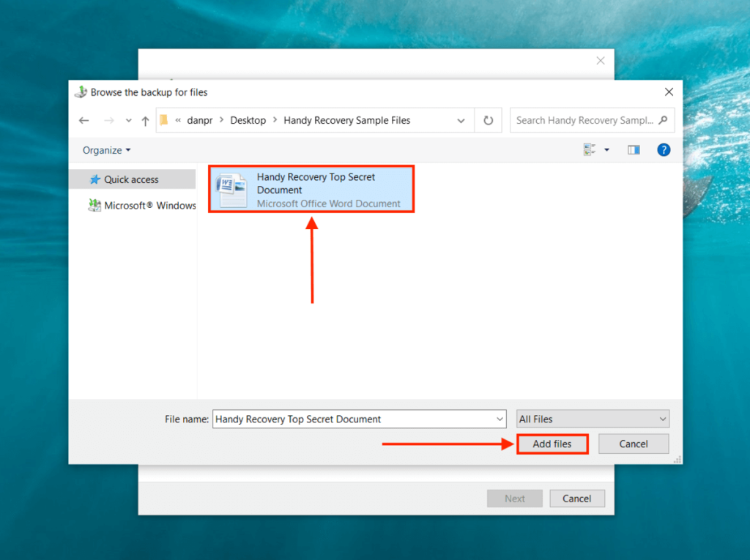Click the folder icon in the address bar
The height and width of the screenshot is (560, 750).
[164, 119]
